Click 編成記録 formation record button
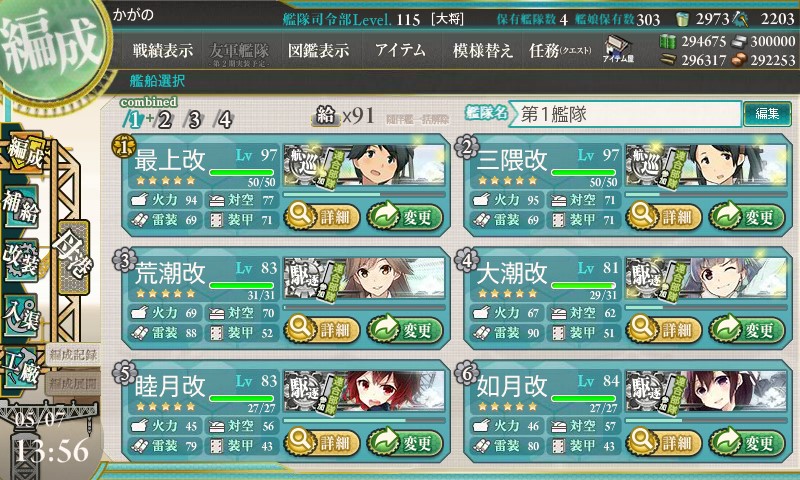Screen dimensions: 800x480 72,355
